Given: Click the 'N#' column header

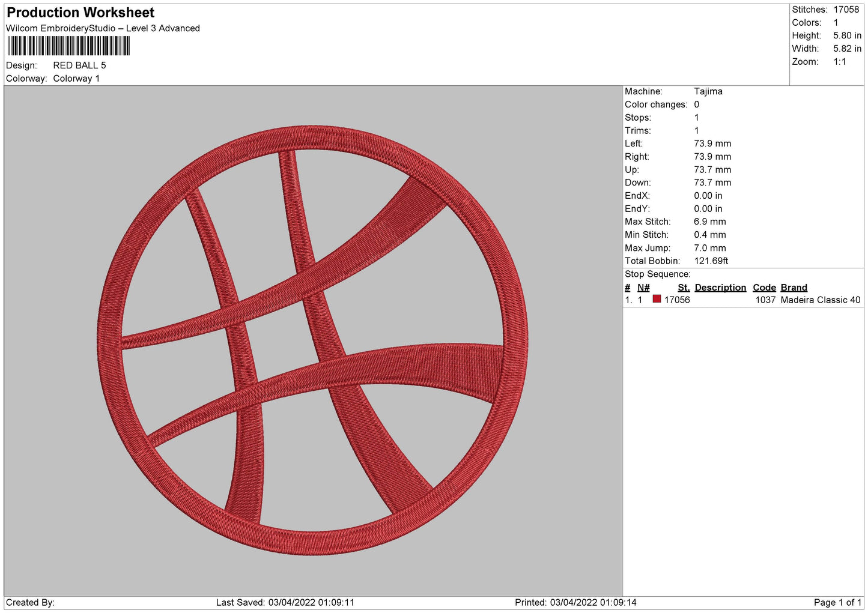Looking at the screenshot, I should click(x=643, y=288).
